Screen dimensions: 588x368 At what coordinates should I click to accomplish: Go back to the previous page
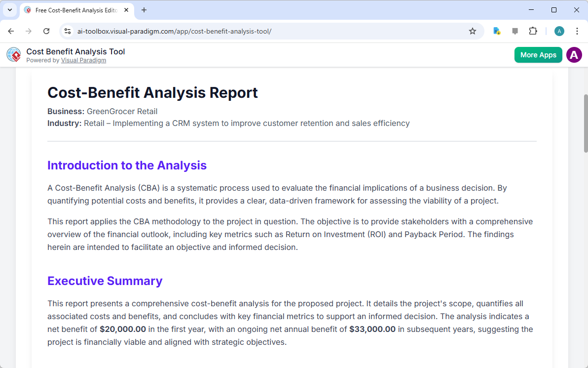coord(11,31)
